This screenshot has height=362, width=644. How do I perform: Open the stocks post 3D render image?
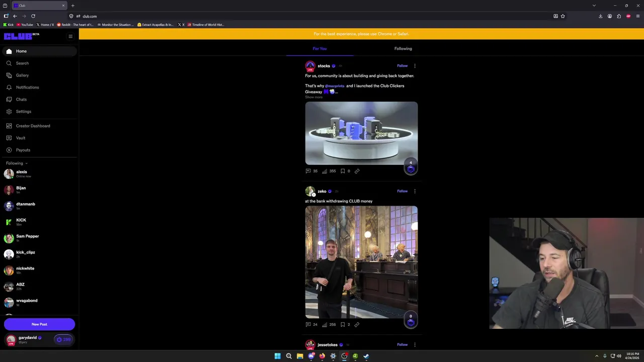[361, 133]
